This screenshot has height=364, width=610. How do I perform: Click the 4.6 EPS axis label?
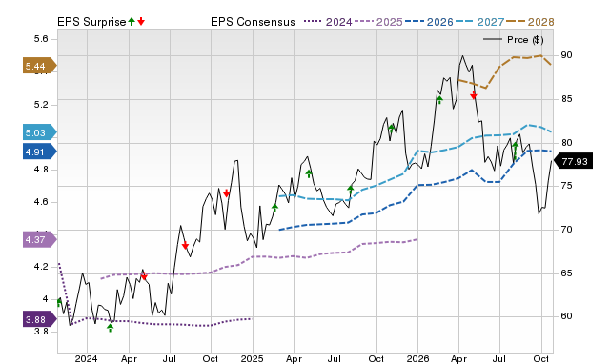point(41,202)
